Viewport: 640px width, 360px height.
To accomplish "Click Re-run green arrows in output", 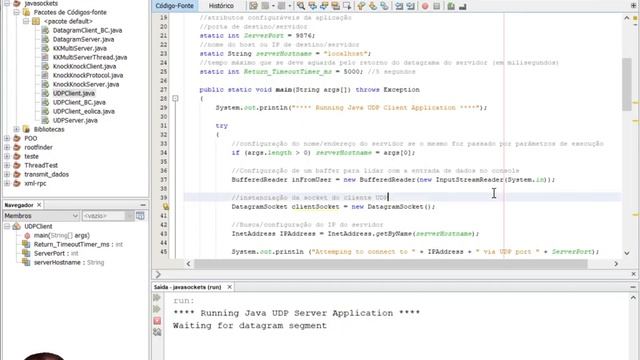I will 157,297.
